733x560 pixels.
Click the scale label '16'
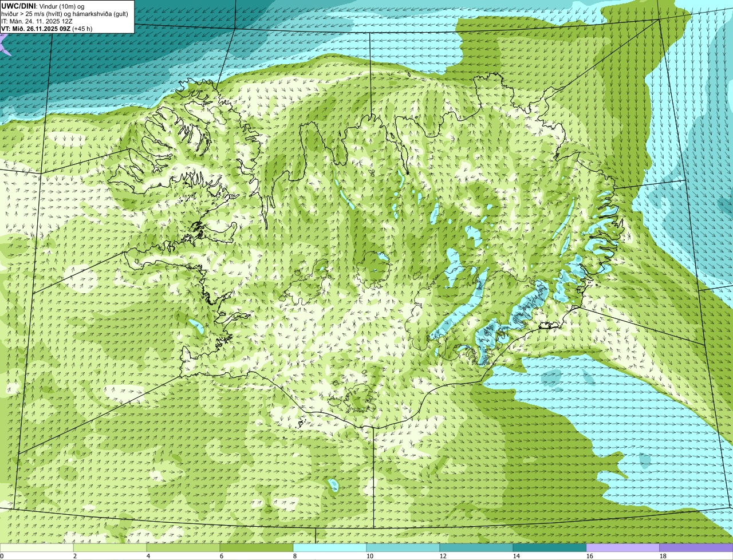pos(590,556)
